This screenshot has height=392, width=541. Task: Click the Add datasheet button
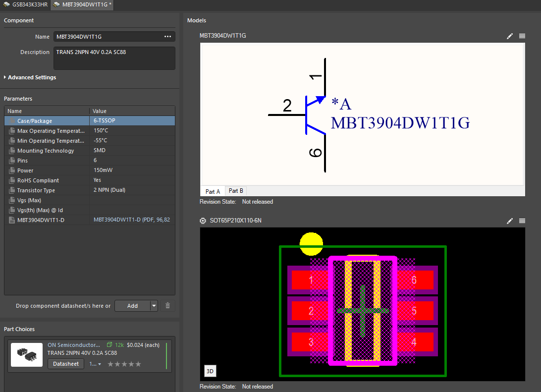[132, 306]
